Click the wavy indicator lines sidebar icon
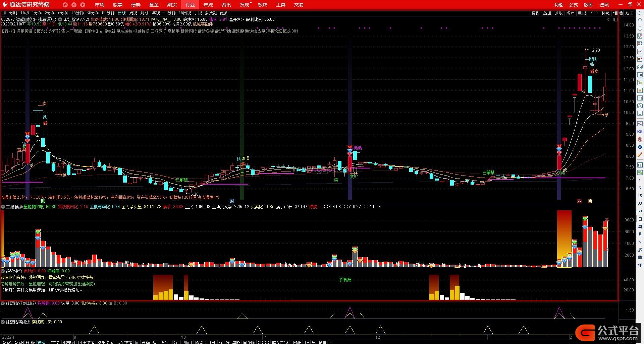 [x=640, y=124]
